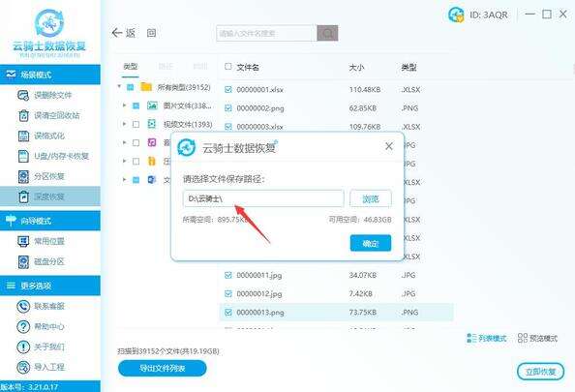
Task: Click the 立即恢复 recover button
Action: (540, 372)
